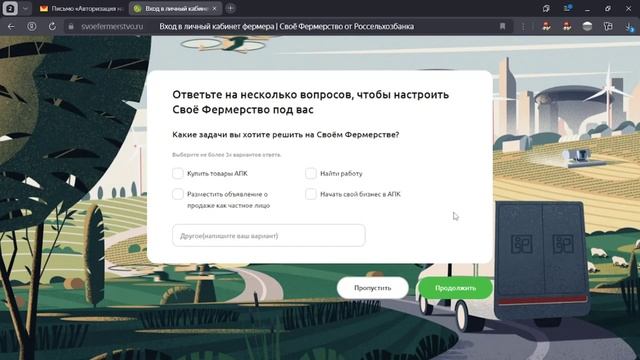Viewport: 640px width, 360px height.
Task: Click the label Начать свой бизнес в АПК
Action: [360, 194]
